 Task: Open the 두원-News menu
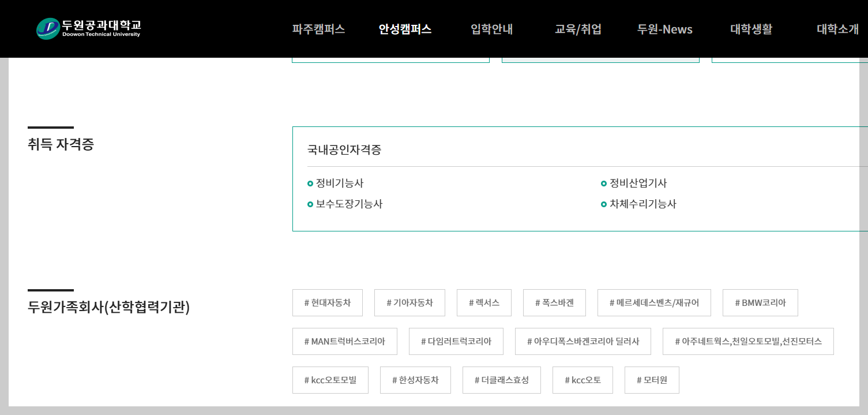tap(665, 29)
